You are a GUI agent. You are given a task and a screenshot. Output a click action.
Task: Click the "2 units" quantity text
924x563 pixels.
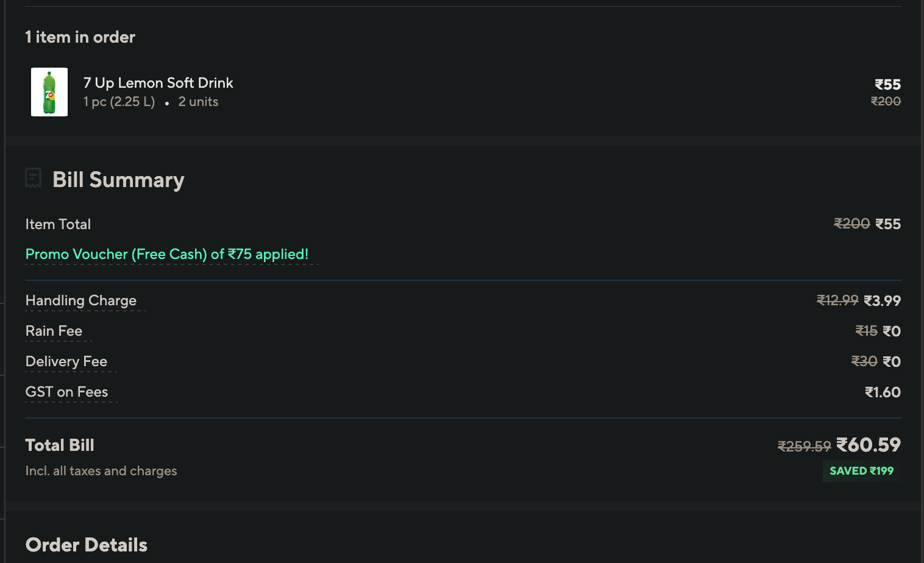(x=198, y=102)
